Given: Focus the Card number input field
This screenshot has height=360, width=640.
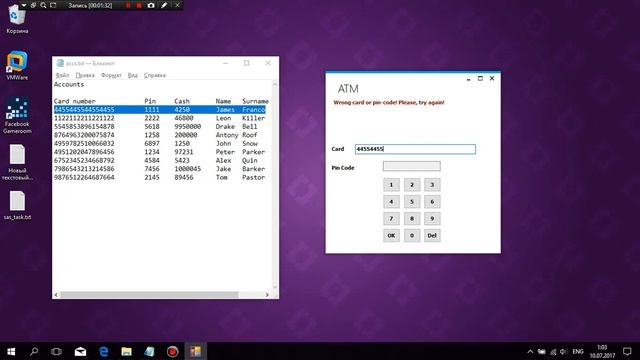Looking at the screenshot, I should point(415,149).
